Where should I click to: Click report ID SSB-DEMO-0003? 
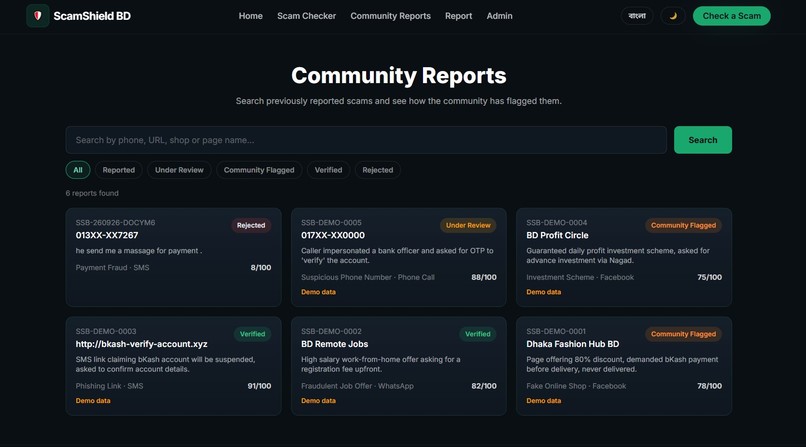[x=106, y=331]
